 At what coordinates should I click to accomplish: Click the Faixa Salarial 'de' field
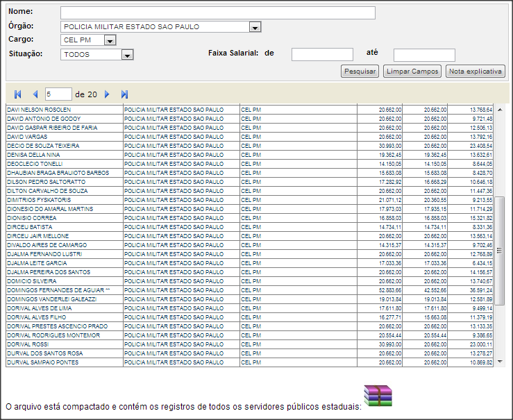pyautogui.click(x=322, y=54)
